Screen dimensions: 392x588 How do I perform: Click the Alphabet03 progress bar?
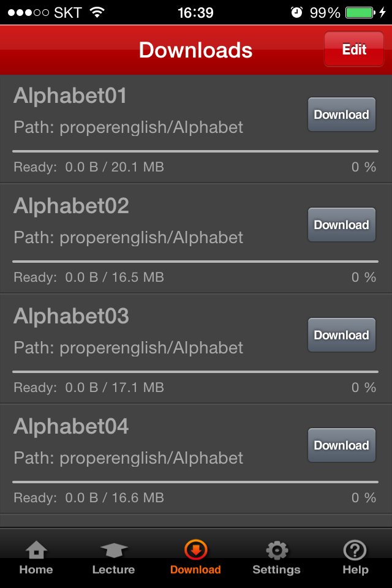tap(195, 372)
